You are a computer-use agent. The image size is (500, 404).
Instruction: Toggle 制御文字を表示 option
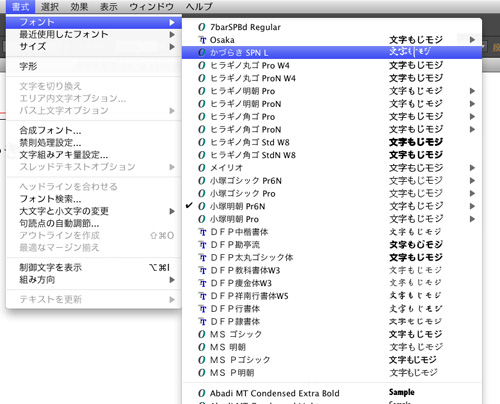pyautogui.click(x=94, y=267)
